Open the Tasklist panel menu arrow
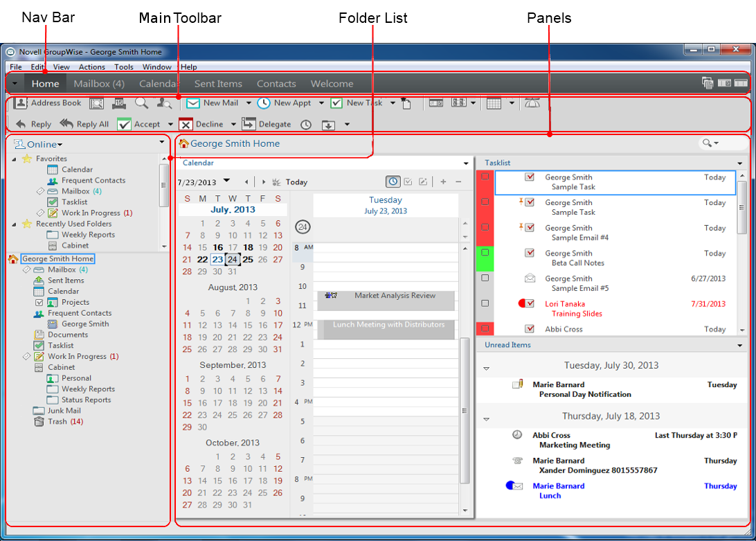 [739, 163]
